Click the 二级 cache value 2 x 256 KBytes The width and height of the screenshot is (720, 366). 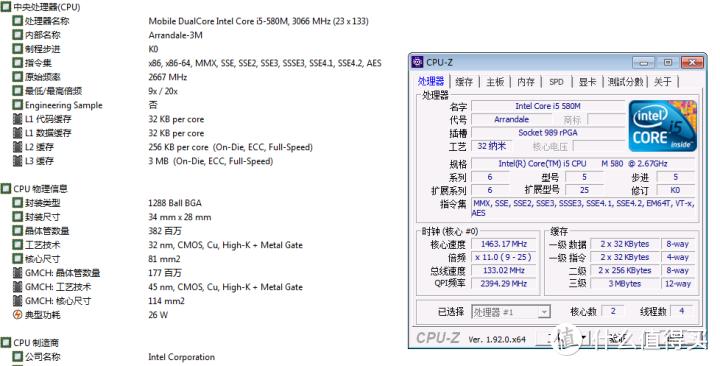point(624,271)
